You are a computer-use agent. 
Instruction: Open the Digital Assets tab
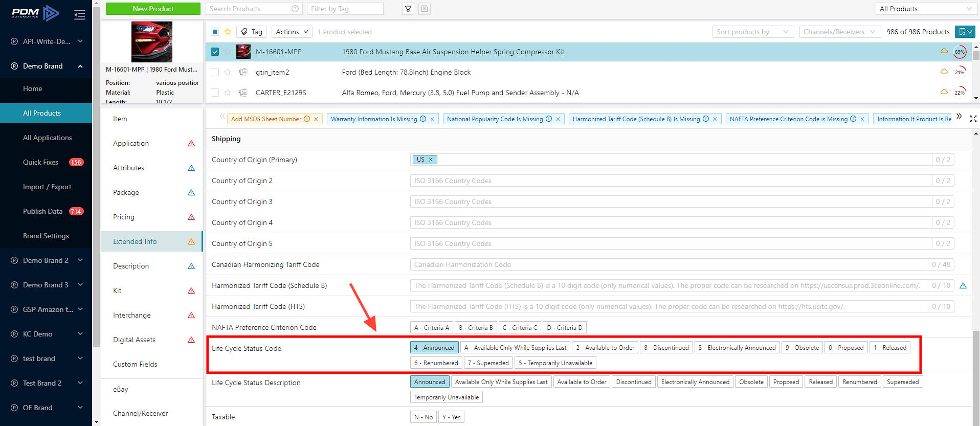[151, 340]
